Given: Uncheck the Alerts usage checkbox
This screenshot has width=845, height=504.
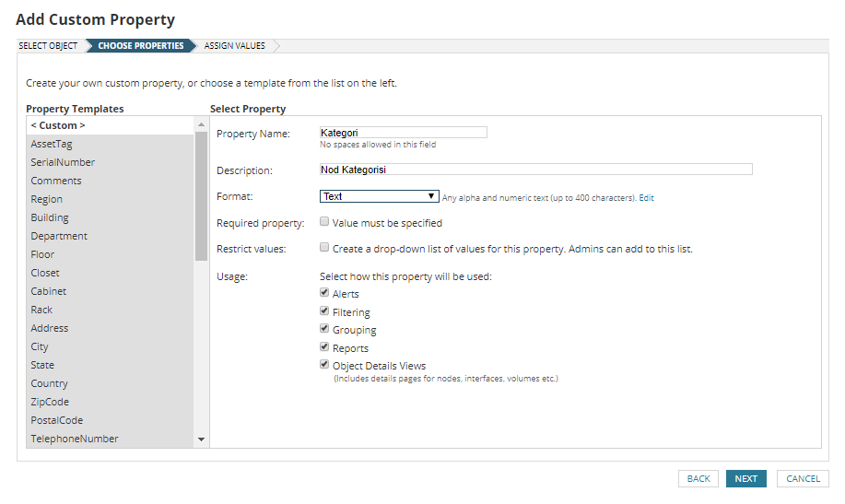Looking at the screenshot, I should point(324,293).
